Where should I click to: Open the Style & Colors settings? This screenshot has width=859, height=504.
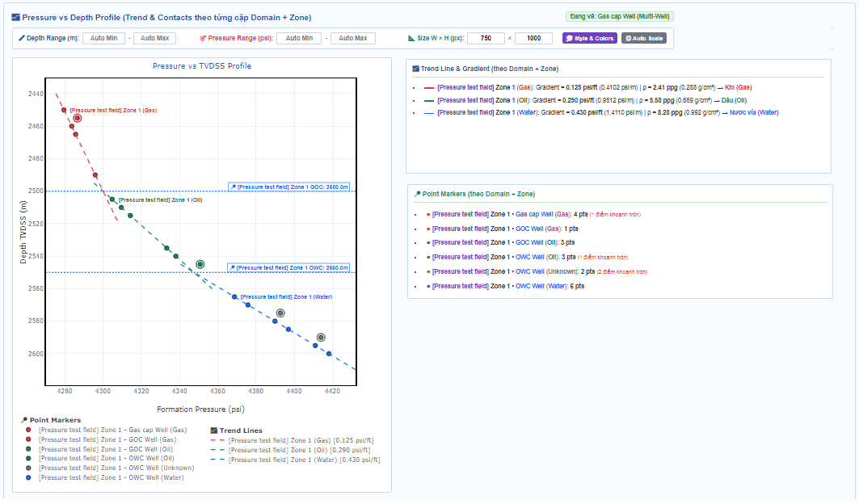[589, 38]
